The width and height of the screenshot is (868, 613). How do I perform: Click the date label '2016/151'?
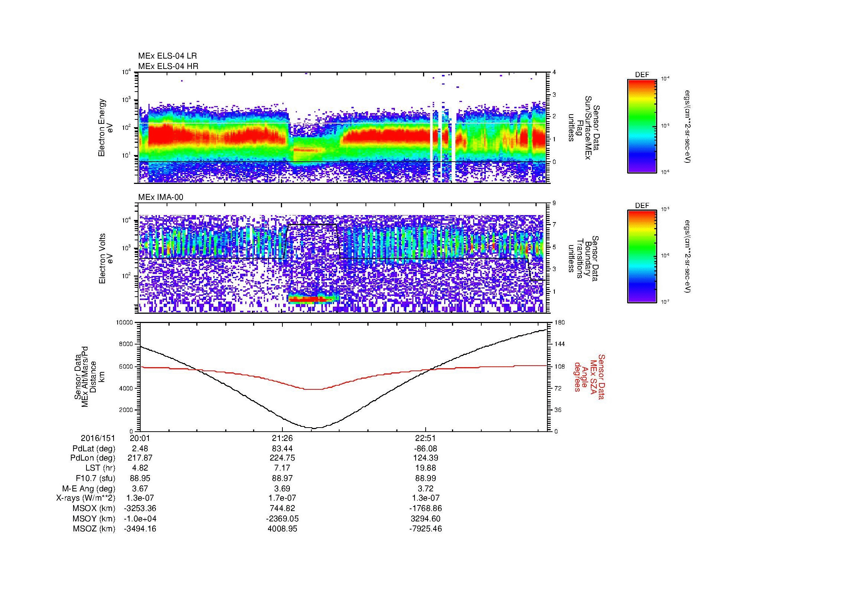(x=98, y=438)
